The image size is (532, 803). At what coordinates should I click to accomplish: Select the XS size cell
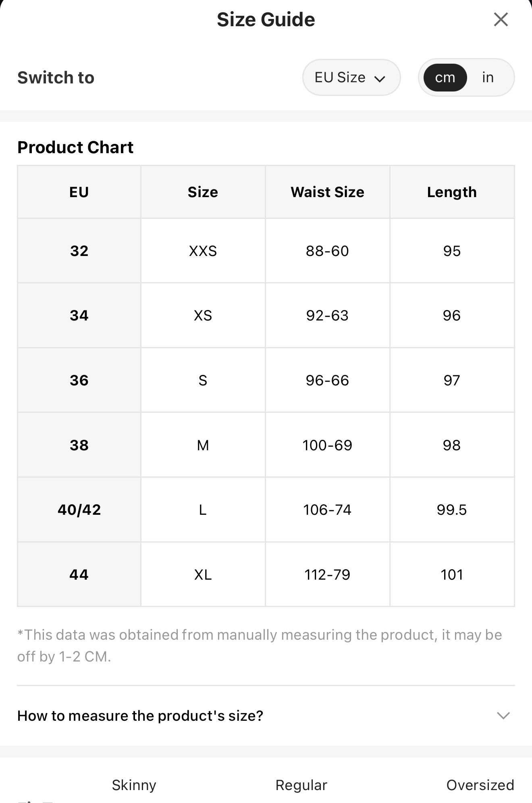(203, 315)
